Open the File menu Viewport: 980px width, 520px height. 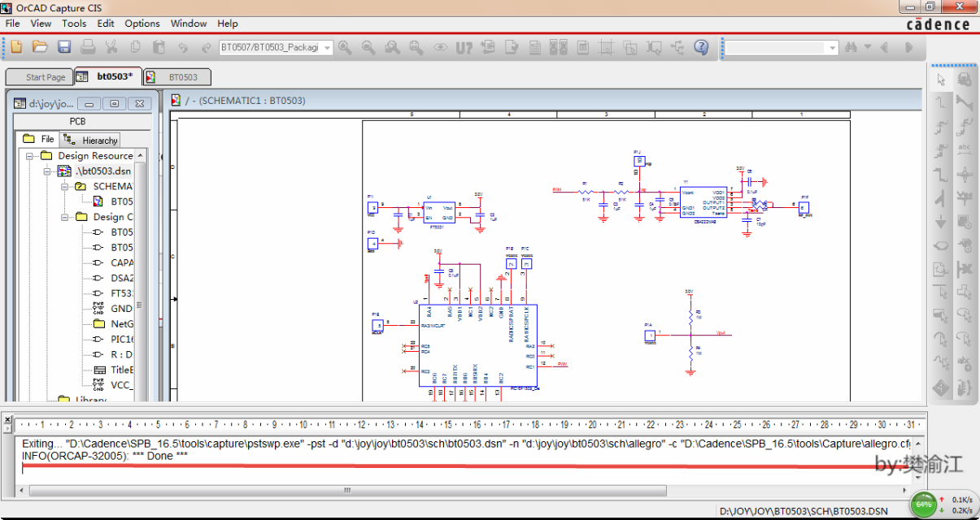click(13, 24)
